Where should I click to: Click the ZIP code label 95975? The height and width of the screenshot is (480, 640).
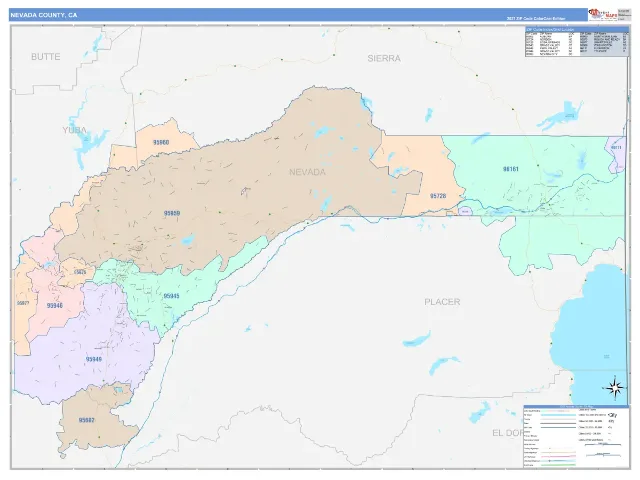coord(80,272)
